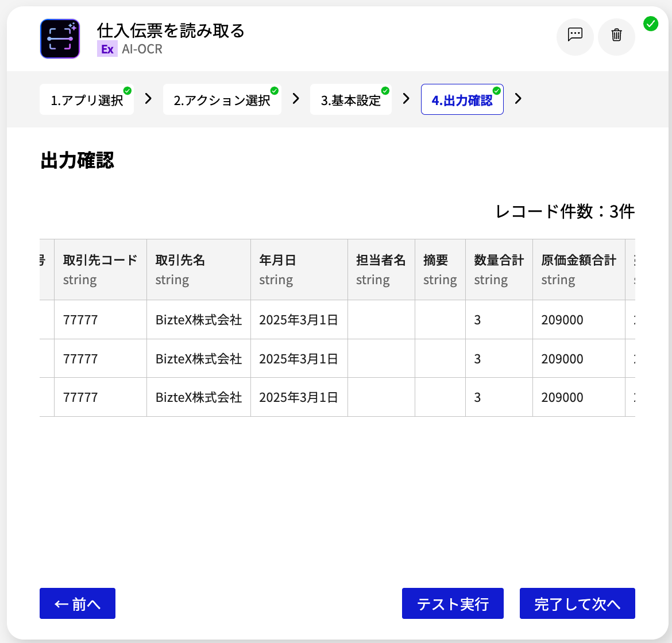Click the 数量合計 column header

(x=499, y=269)
